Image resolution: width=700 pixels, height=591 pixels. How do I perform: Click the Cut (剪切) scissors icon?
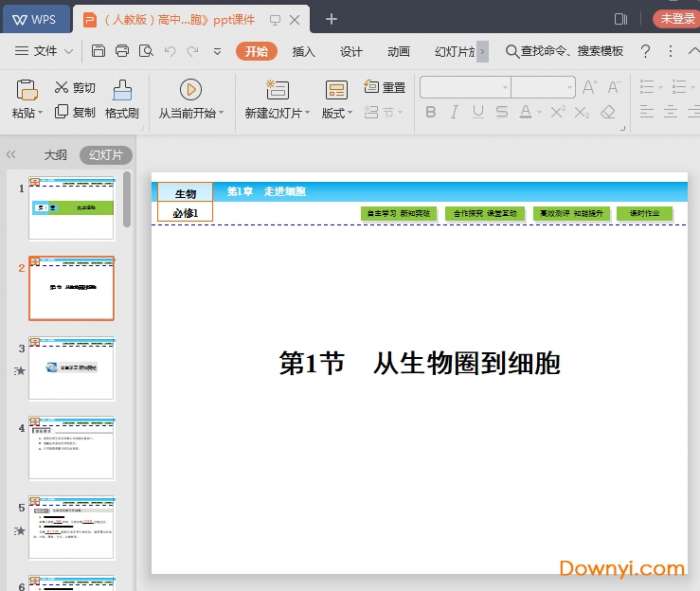62,88
